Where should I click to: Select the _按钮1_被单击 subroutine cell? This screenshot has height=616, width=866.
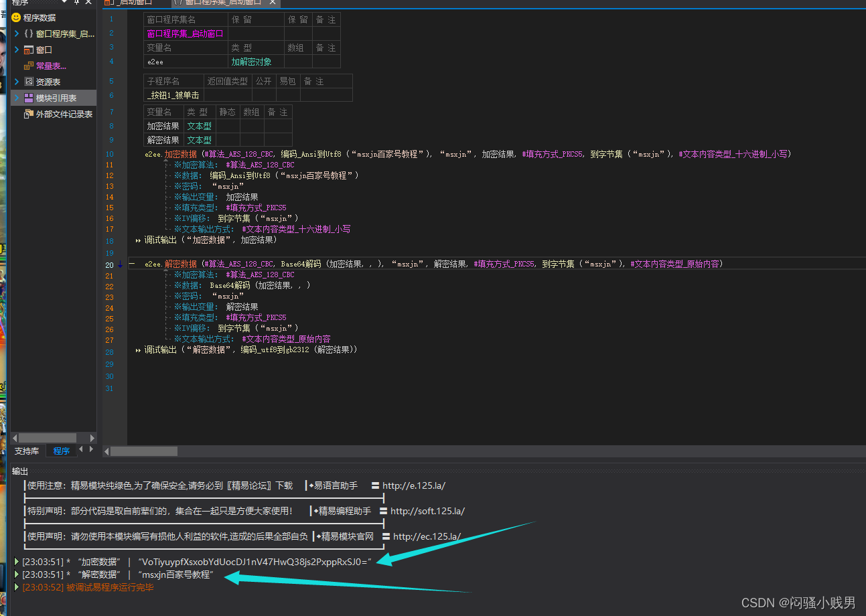coord(173,95)
